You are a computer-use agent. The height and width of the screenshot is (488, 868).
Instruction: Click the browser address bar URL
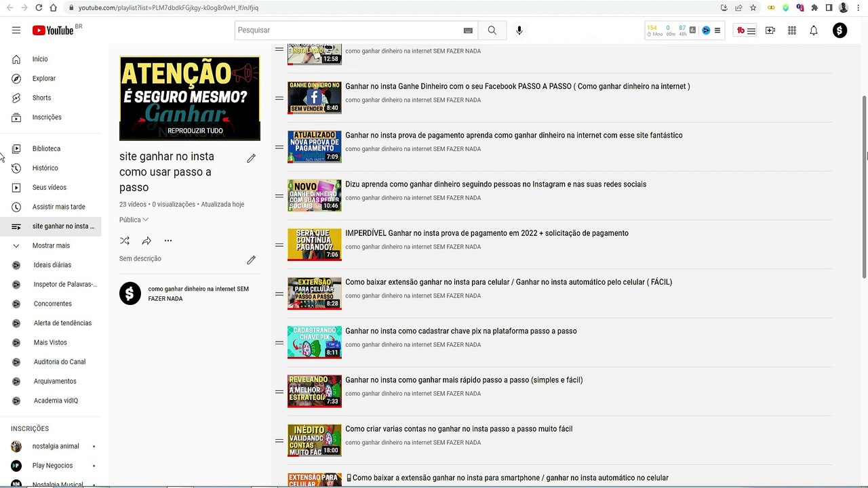coord(168,7)
